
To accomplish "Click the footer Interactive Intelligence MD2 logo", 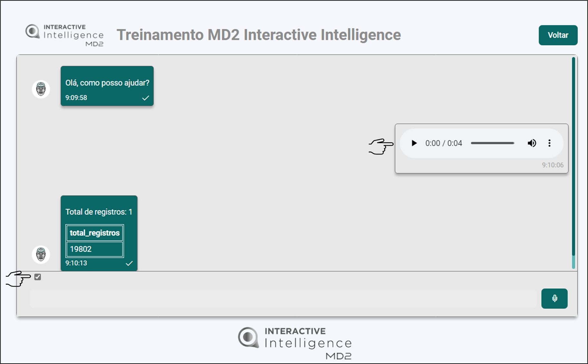I will coord(295,343).
